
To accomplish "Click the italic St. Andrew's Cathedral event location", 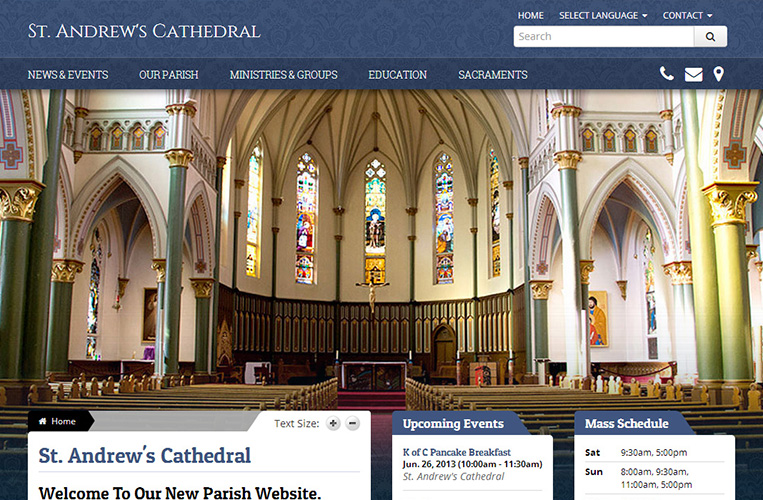I will coord(453,477).
